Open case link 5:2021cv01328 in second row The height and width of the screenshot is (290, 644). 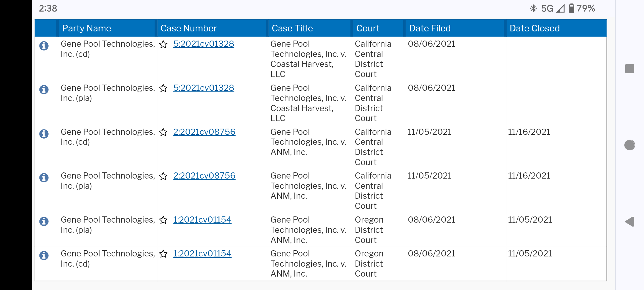click(x=204, y=88)
